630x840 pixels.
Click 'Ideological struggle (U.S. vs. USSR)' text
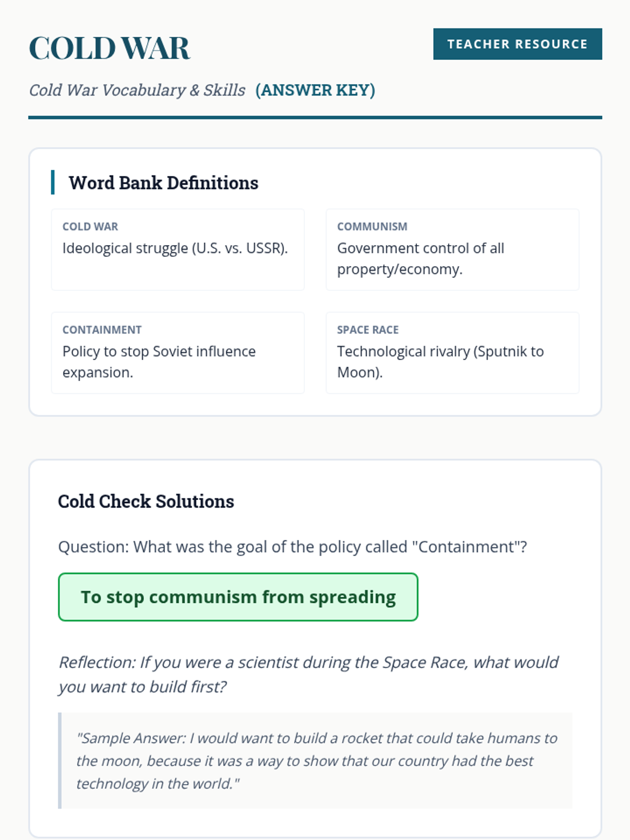[175, 248]
